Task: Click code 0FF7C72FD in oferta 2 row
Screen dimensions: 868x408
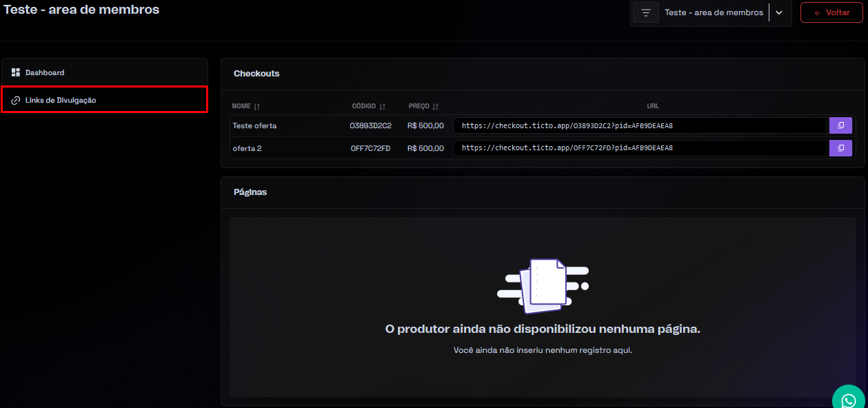Action: [x=370, y=148]
